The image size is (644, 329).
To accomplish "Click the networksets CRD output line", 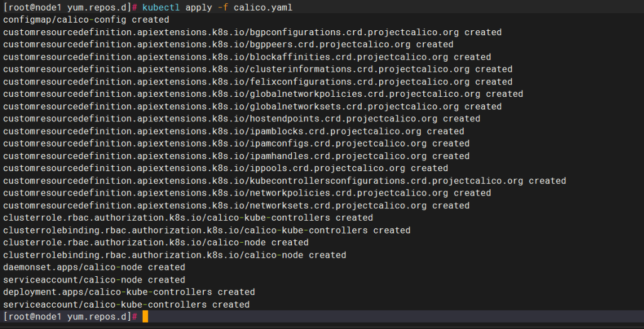I will (x=236, y=205).
